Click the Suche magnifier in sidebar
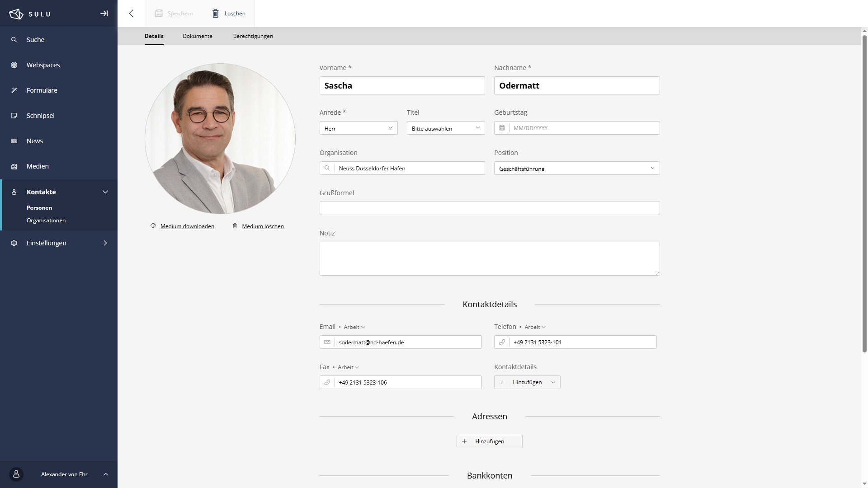Image resolution: width=868 pixels, height=488 pixels. tap(14, 40)
